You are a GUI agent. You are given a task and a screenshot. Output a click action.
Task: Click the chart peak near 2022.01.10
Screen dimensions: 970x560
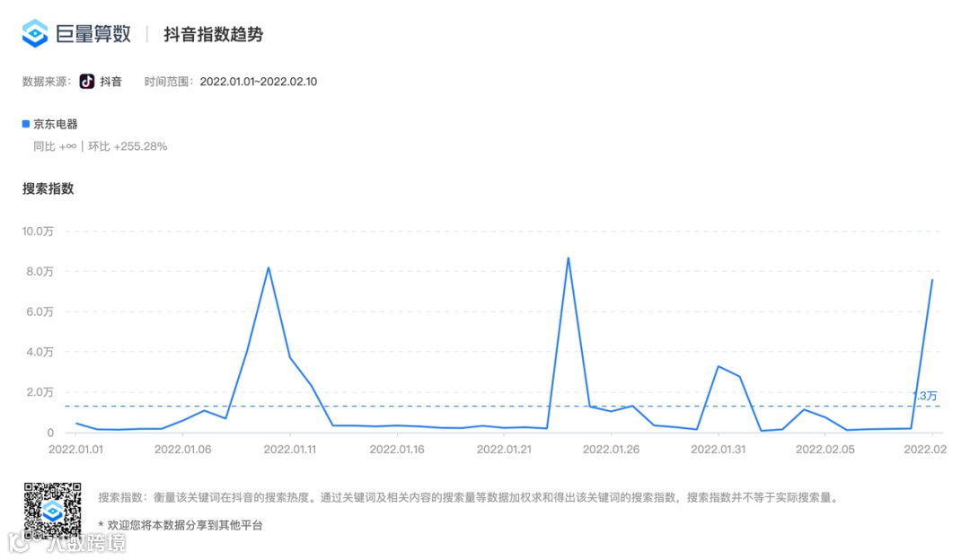coord(269,267)
